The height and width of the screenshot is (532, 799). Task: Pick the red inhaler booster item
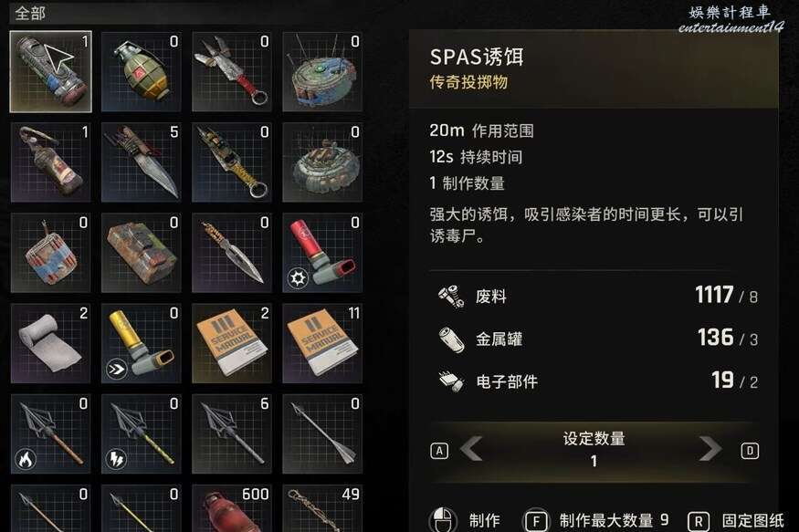tap(322, 253)
